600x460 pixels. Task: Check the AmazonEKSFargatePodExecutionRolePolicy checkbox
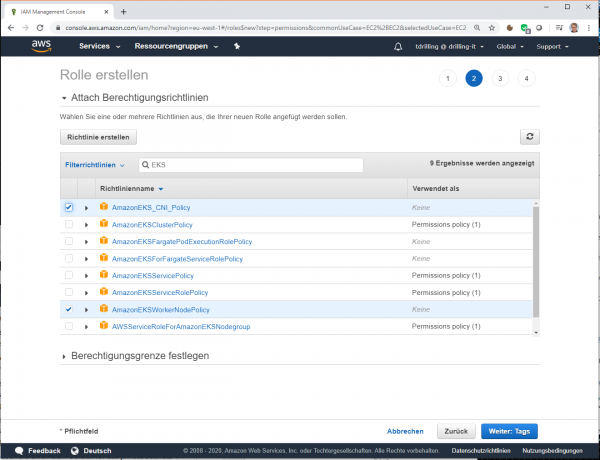coord(69,241)
